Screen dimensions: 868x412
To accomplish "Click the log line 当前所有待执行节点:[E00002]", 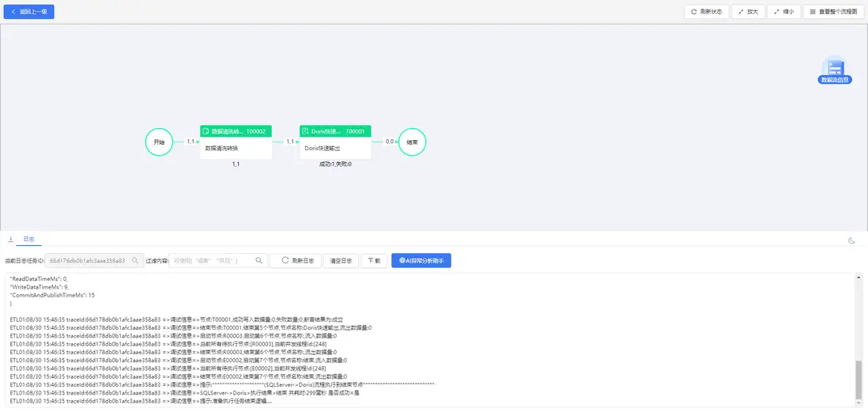I will [168, 369].
